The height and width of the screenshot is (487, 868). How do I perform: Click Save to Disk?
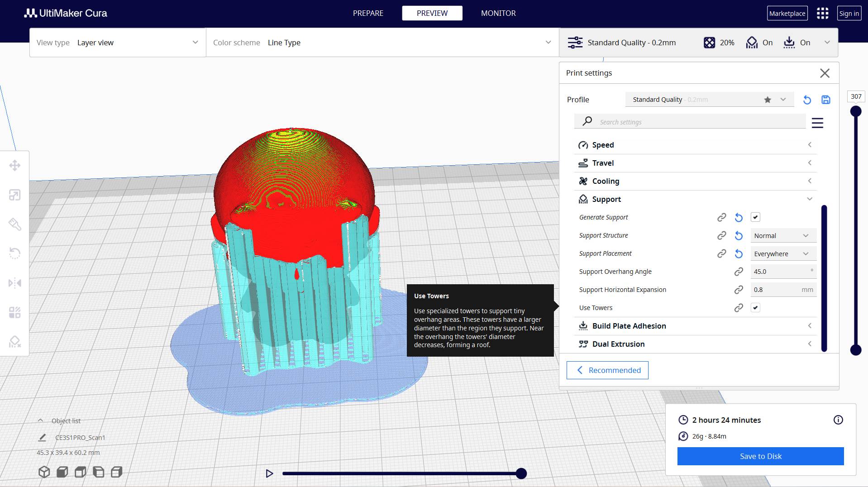[x=760, y=456]
